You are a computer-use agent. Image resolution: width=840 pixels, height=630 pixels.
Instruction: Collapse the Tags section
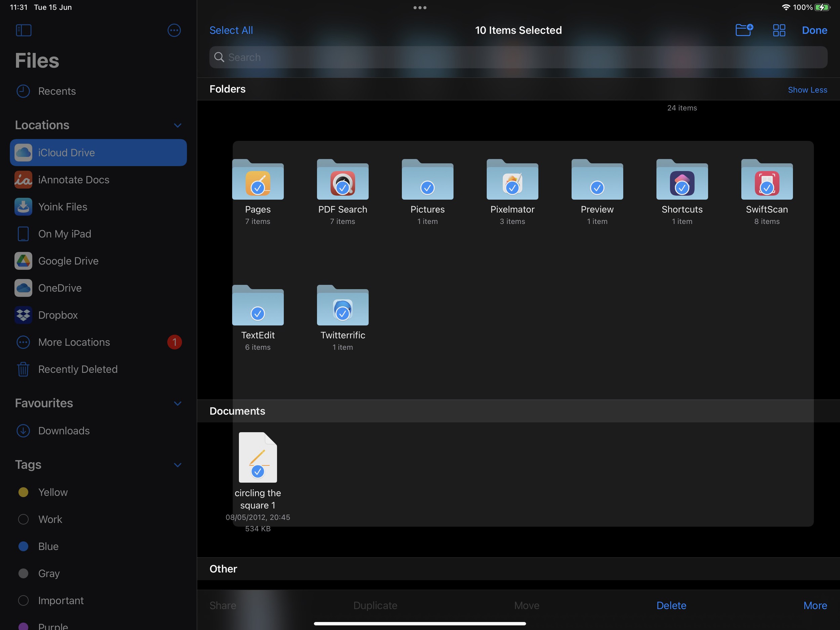pyautogui.click(x=178, y=465)
